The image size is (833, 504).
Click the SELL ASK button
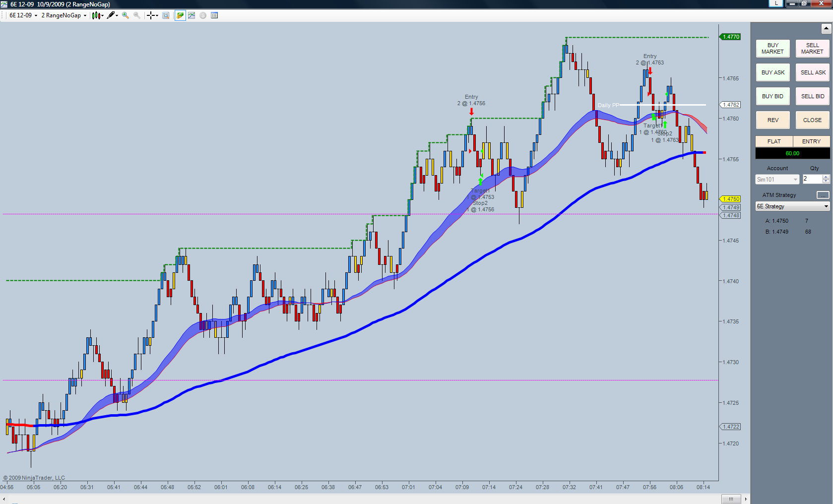[x=812, y=72]
